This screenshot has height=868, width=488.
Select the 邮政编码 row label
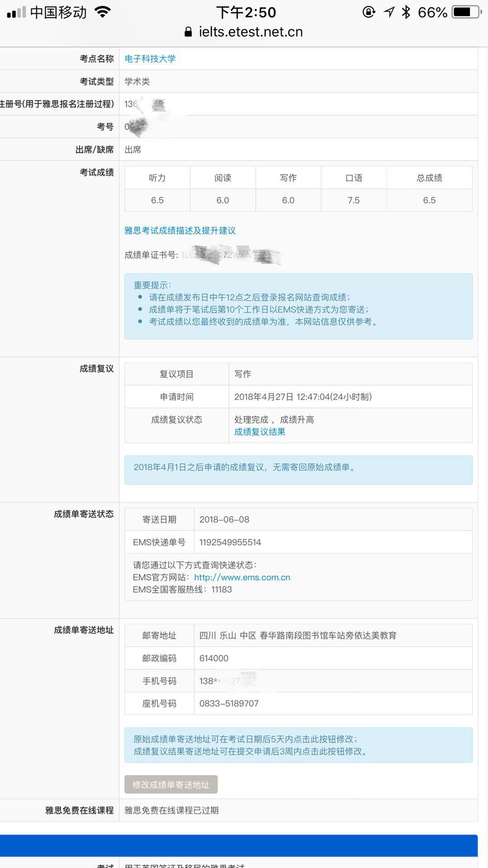(159, 658)
